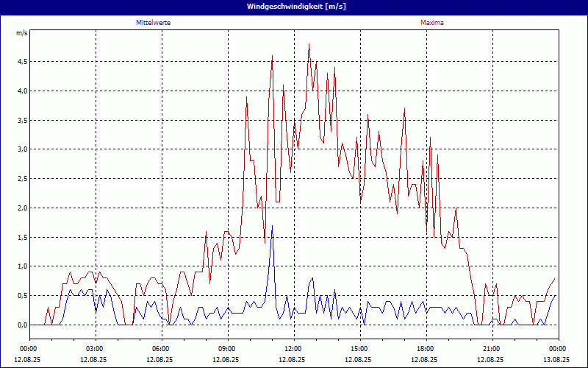The width and height of the screenshot is (588, 368).
Task: Click the tallest blue Mittelwerte peak
Action: click(x=272, y=226)
